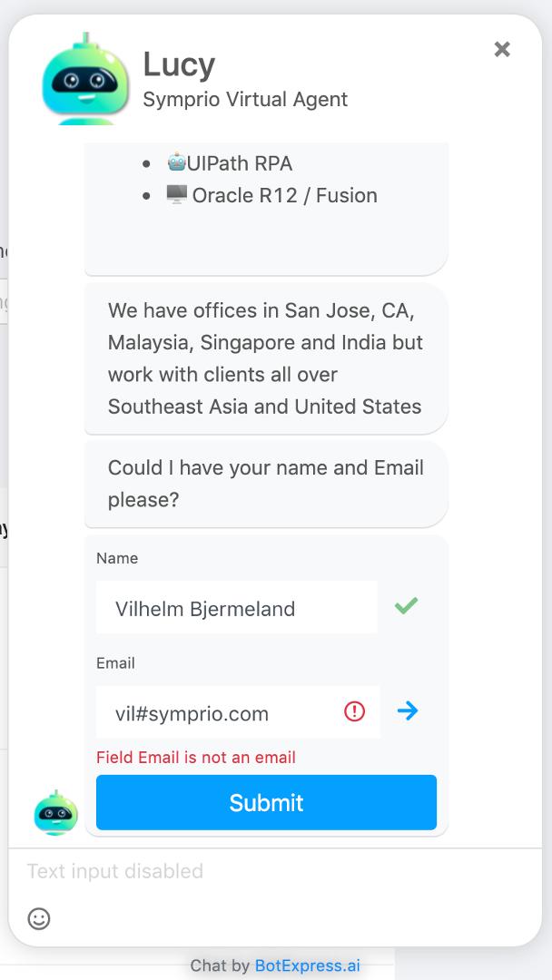This screenshot has width=552, height=980.
Task: Open the BotExpress.ai link
Action: click(x=307, y=965)
